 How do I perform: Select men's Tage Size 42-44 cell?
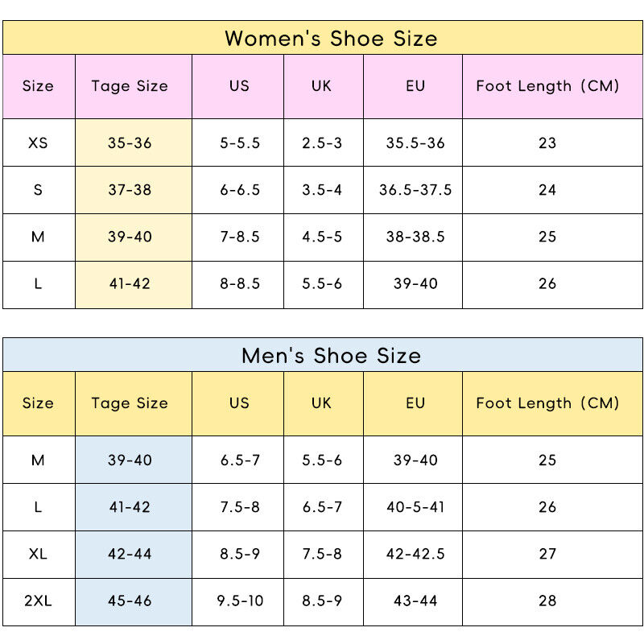[x=134, y=555]
